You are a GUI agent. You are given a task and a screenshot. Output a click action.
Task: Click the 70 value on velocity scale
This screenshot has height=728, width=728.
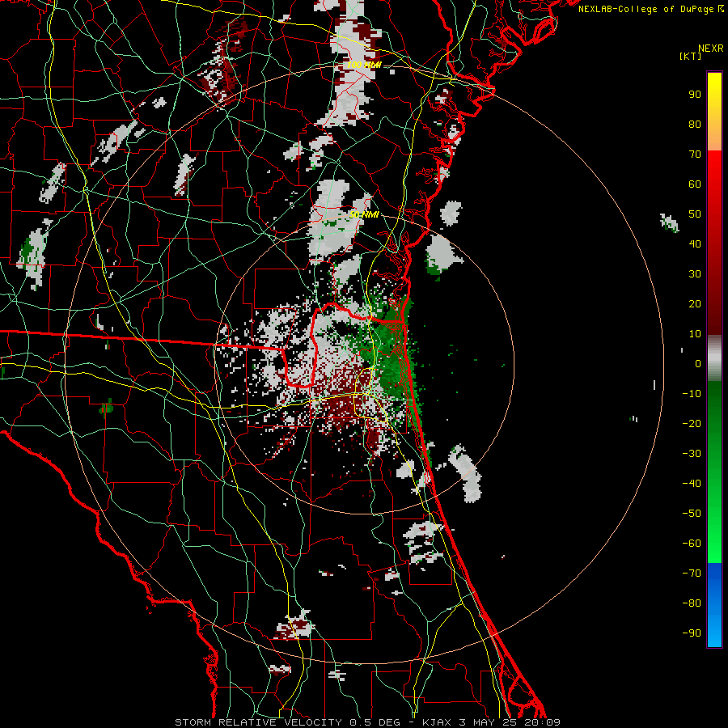pos(695,154)
